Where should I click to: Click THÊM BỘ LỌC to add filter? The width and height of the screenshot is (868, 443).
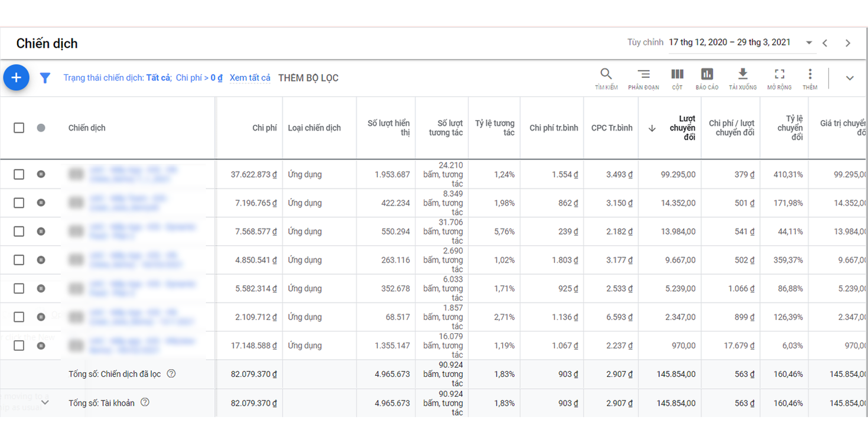point(308,78)
